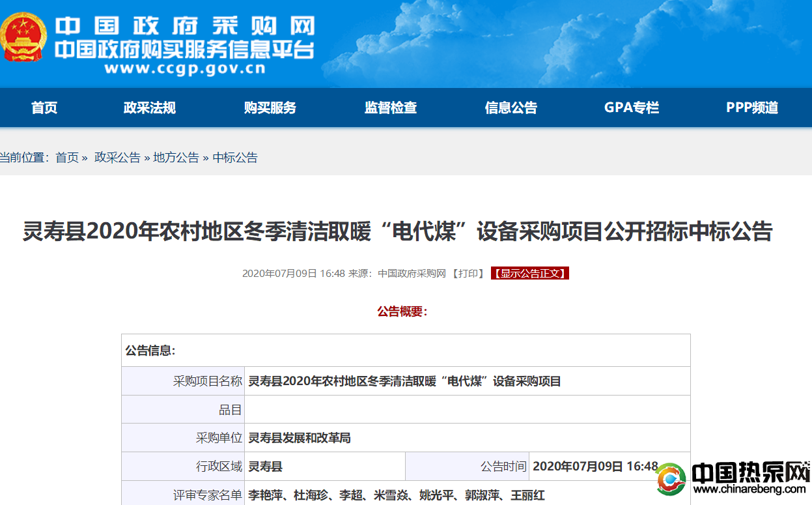This screenshot has width=812, height=505.
Task: Open the 首页 navigation menu item
Action: coord(44,108)
